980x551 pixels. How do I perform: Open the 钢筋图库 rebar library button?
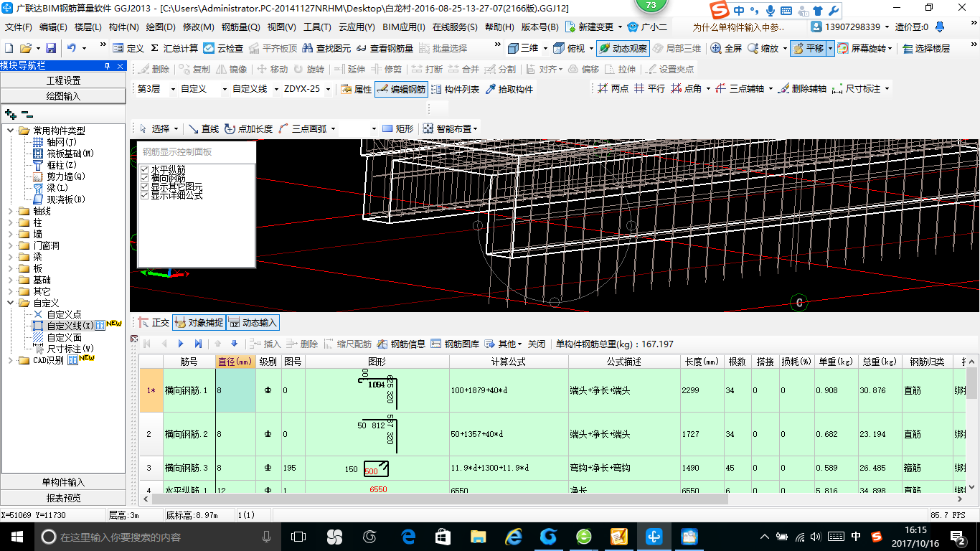click(455, 344)
